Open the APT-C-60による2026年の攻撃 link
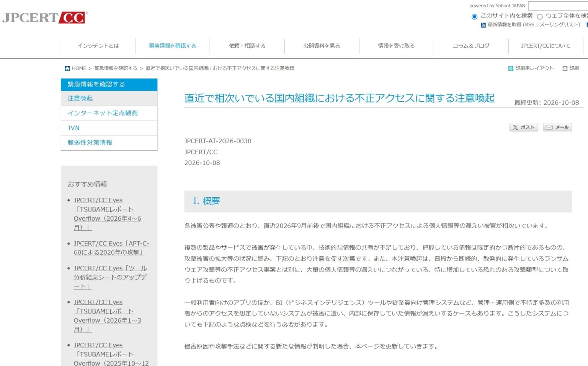588x366 pixels. (x=111, y=248)
